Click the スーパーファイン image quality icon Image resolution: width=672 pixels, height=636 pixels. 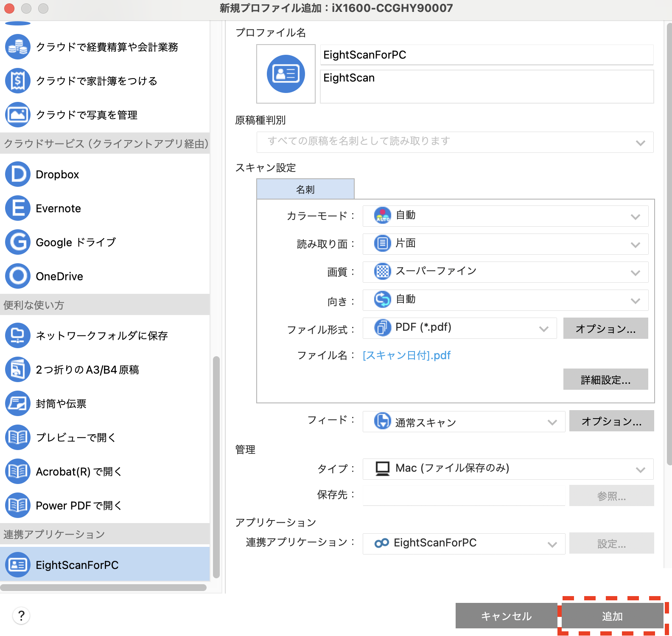(x=383, y=271)
